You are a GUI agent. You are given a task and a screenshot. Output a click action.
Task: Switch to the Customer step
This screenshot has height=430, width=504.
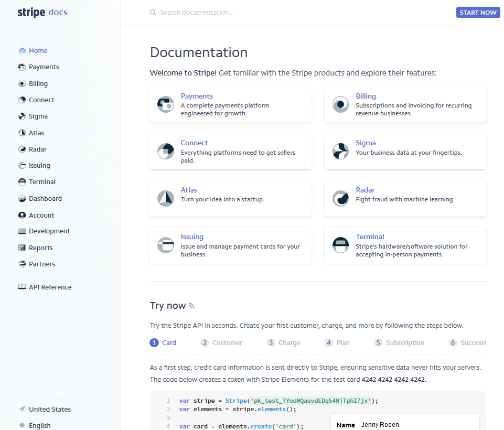click(x=221, y=342)
